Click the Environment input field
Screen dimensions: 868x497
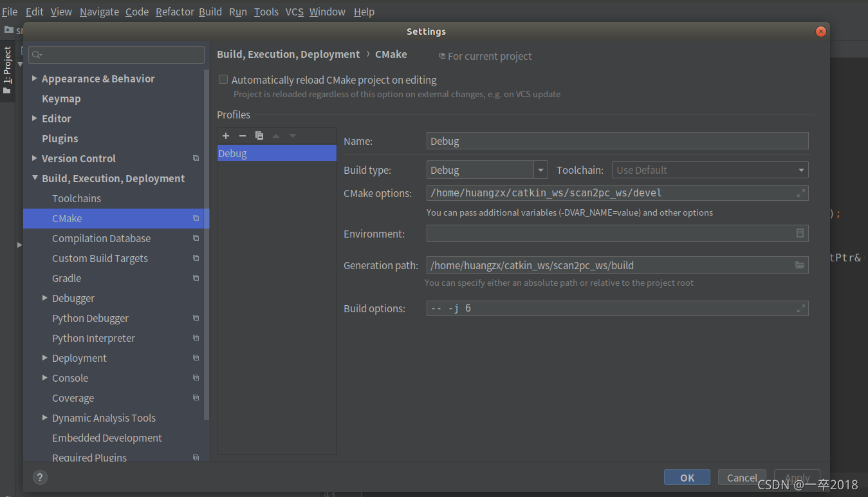[617, 233]
